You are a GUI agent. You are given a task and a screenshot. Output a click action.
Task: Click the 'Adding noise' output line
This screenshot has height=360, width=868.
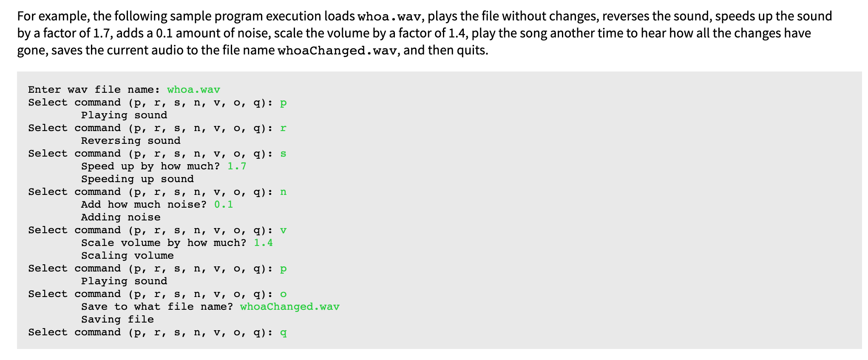click(x=121, y=217)
